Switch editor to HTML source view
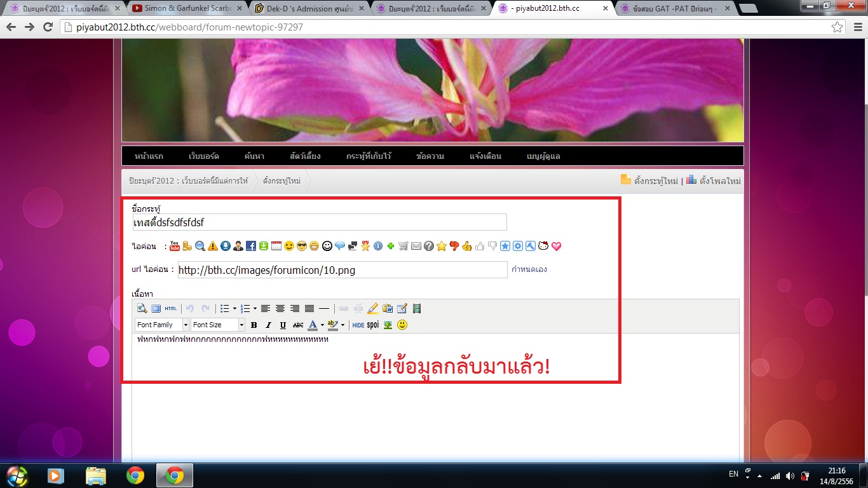The width and height of the screenshot is (868, 488). [x=170, y=309]
